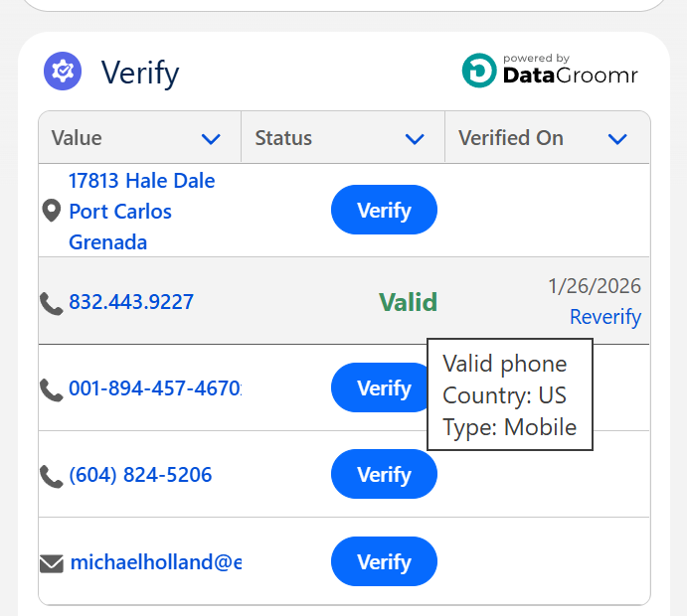Open the Verified On column dropdown arrow
Viewport: 687px width, 616px height.
coord(617,139)
